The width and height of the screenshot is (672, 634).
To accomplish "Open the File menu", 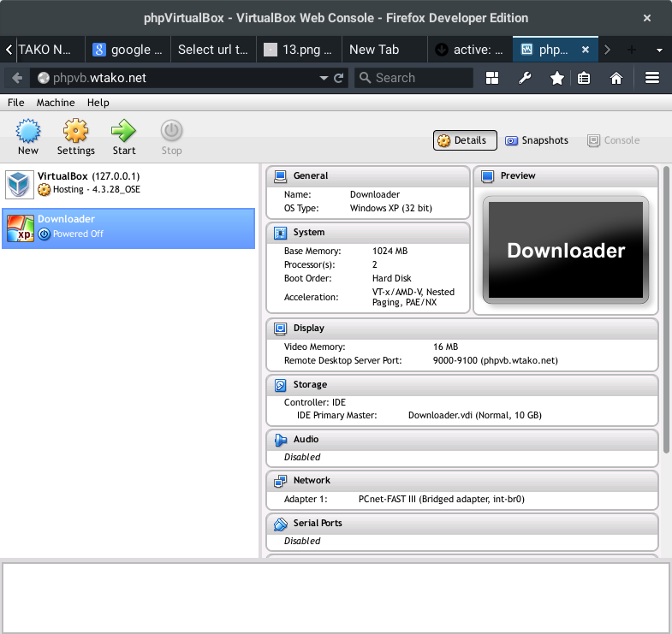I will click(x=16, y=103).
